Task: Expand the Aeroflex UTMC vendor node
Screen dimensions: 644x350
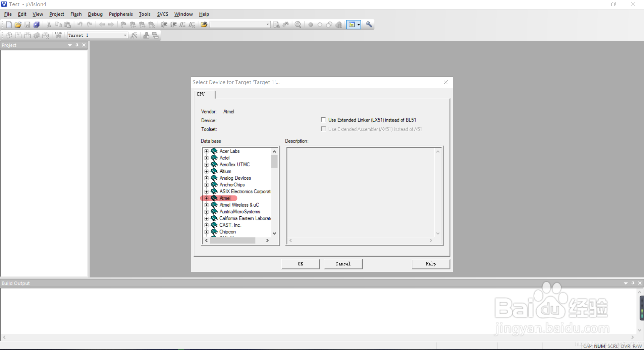Action: point(207,165)
